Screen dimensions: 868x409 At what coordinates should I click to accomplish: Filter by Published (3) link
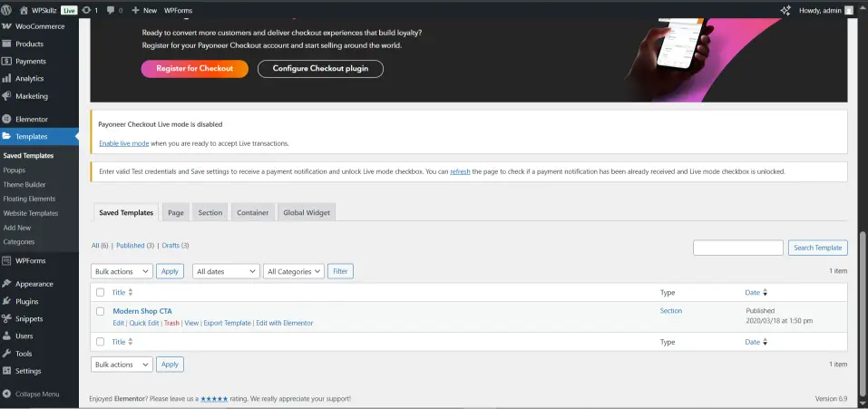pos(135,245)
